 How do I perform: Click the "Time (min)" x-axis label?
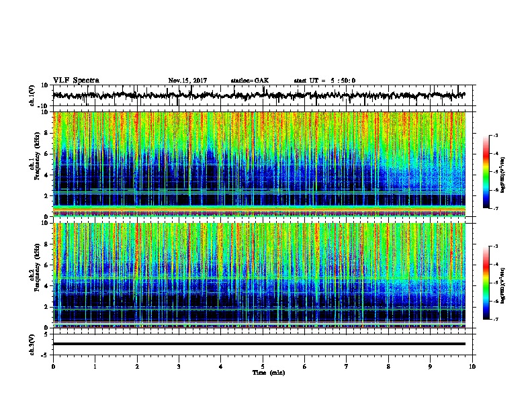point(269,373)
